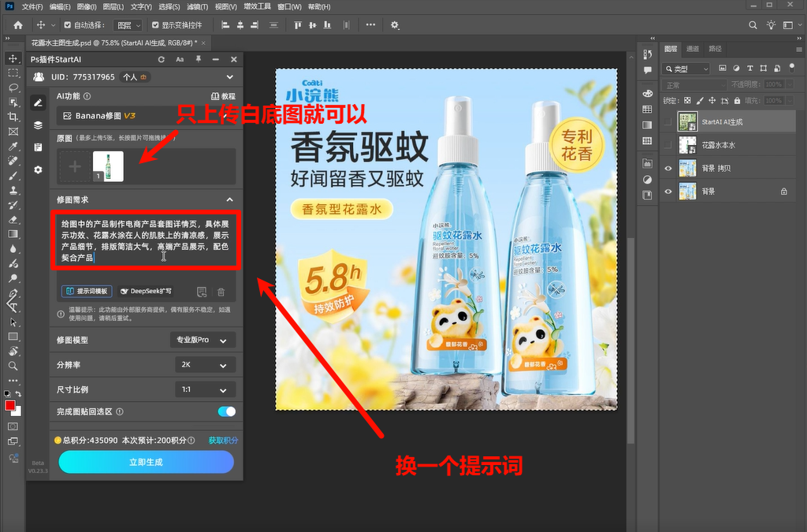The image size is (807, 532).
Task: Toggle the 完成图贴回选区 switch on or off
Action: [x=225, y=411]
